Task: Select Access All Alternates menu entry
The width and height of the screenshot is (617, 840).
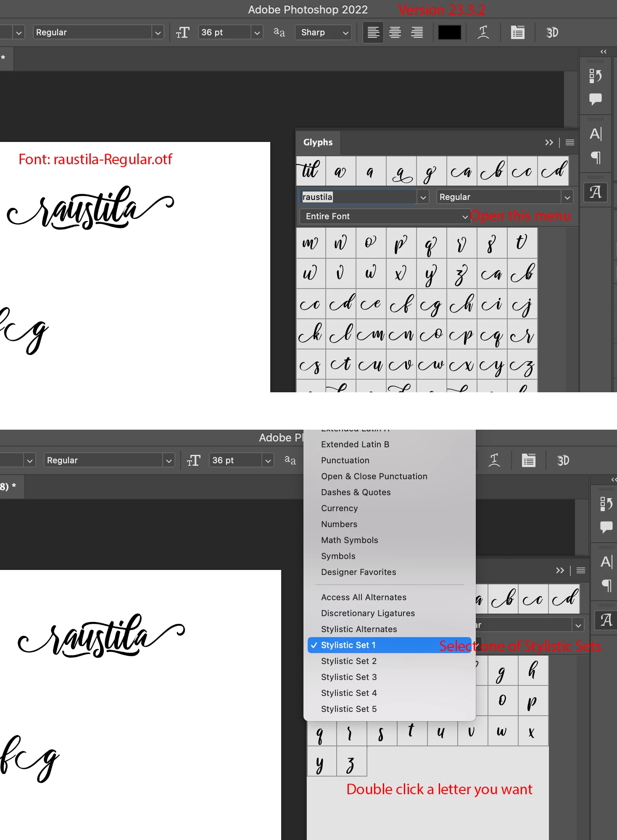Action: (390, 597)
